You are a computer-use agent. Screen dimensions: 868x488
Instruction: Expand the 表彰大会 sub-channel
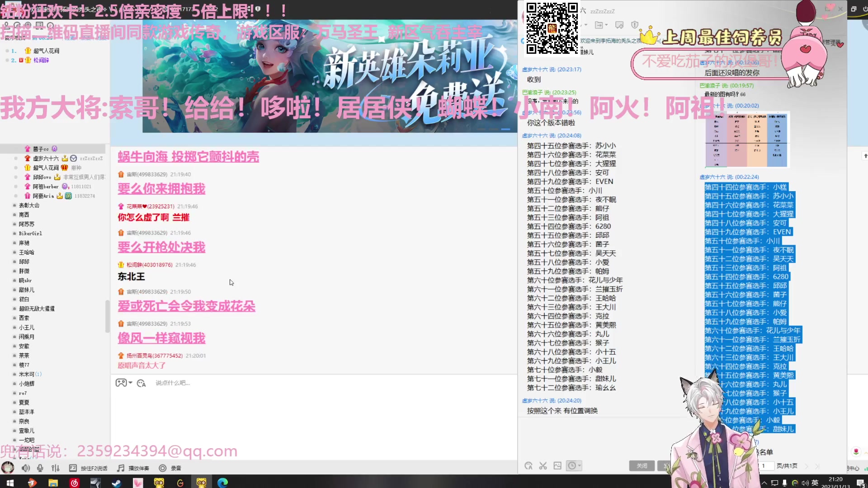tap(29, 205)
